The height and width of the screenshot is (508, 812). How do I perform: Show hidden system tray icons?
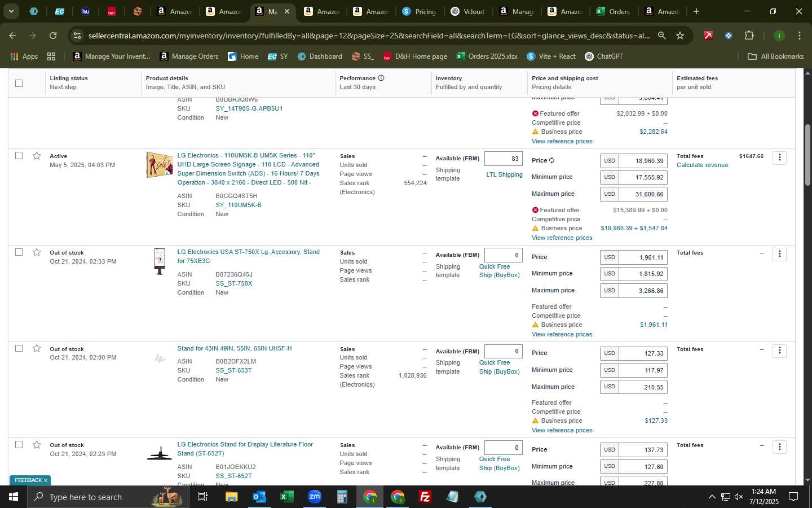pos(712,497)
